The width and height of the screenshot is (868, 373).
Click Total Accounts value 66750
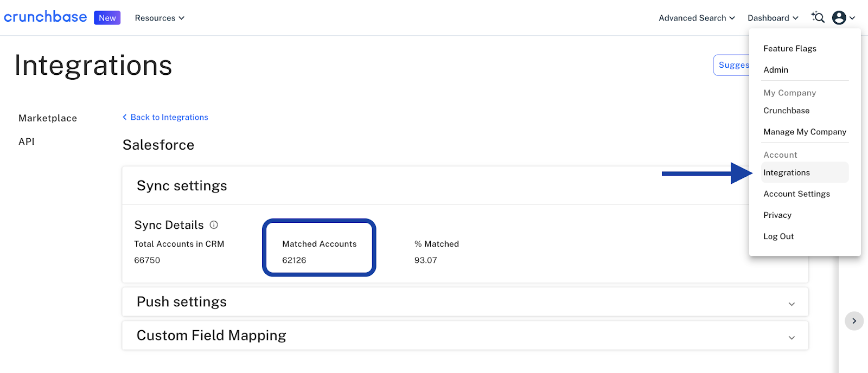coord(147,260)
